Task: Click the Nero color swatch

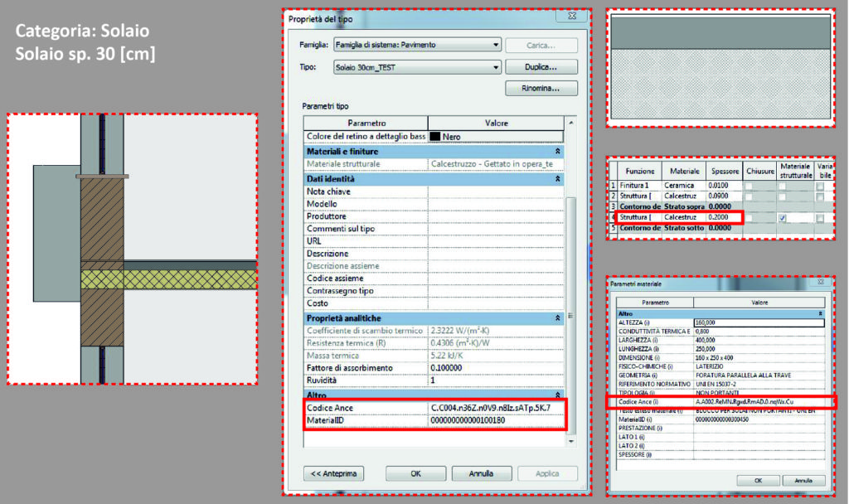Action: tap(434, 136)
